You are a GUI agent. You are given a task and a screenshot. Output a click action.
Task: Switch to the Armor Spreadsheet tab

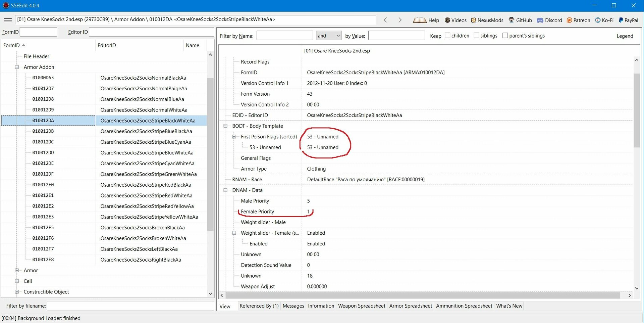point(411,306)
